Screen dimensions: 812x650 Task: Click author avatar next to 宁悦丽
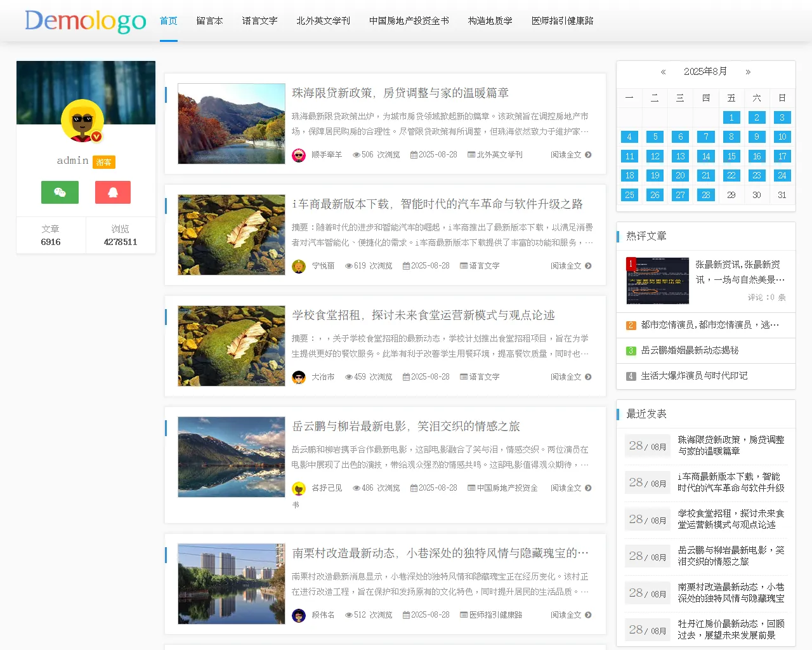click(299, 266)
